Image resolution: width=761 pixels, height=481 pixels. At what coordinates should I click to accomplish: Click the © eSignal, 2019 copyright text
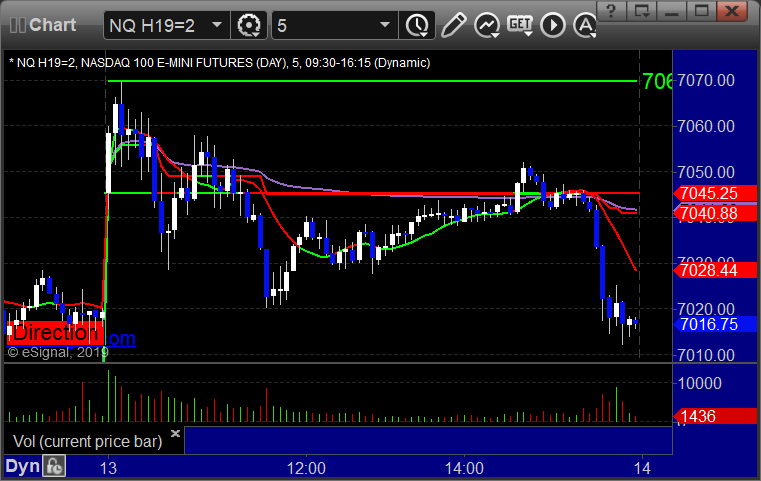[x=58, y=352]
